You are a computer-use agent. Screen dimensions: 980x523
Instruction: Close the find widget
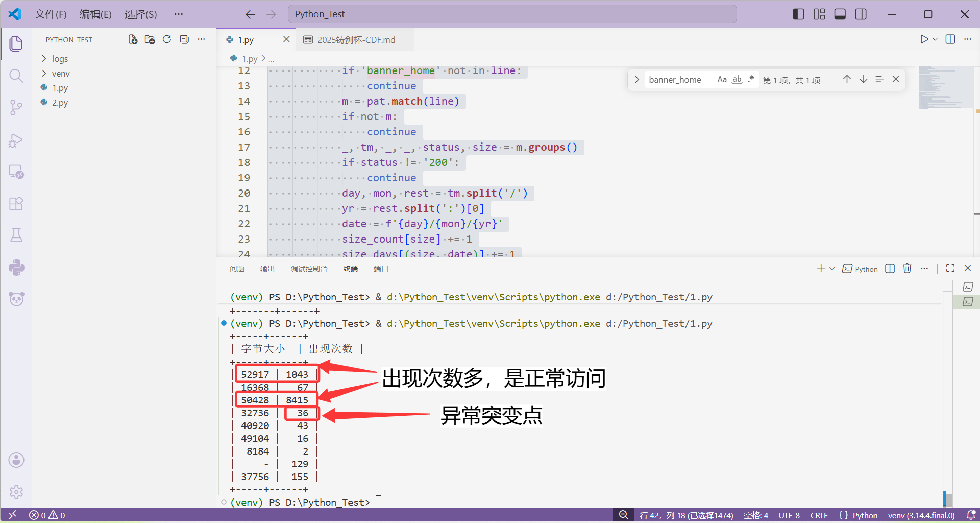896,79
